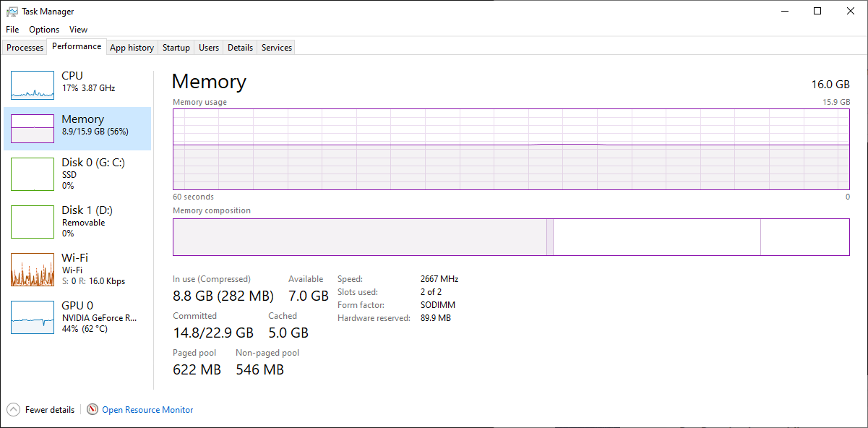Go to the App history tab

click(x=132, y=48)
